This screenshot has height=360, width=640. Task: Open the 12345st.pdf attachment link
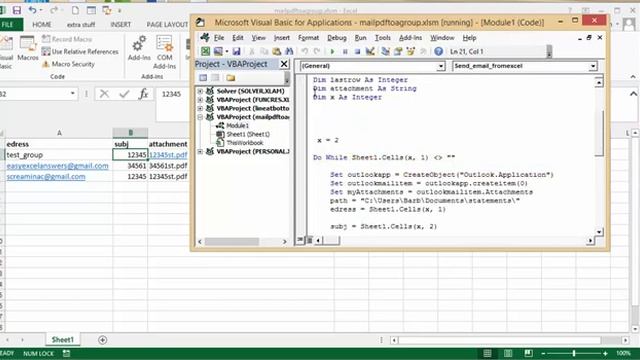coord(168,155)
